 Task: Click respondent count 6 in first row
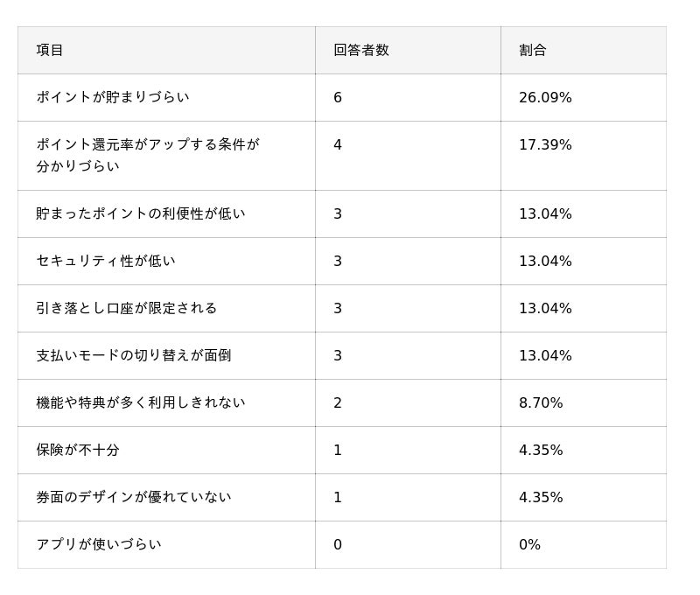click(x=338, y=98)
